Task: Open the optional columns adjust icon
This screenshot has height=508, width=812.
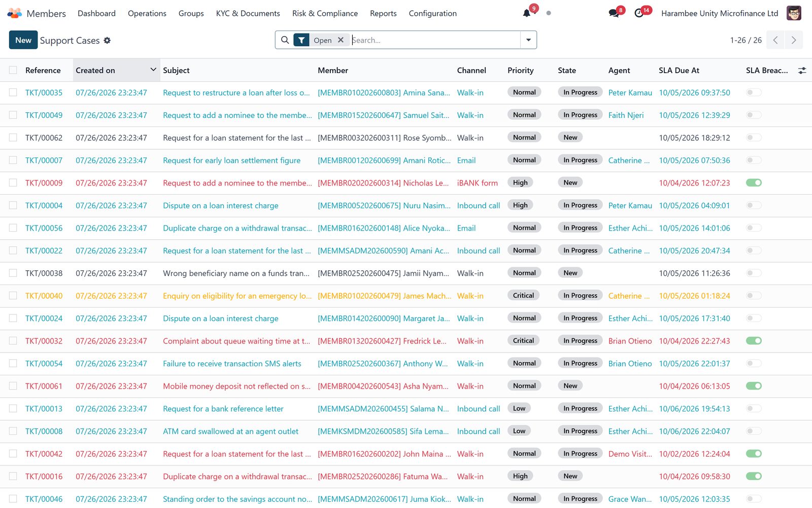Action: coord(802,71)
